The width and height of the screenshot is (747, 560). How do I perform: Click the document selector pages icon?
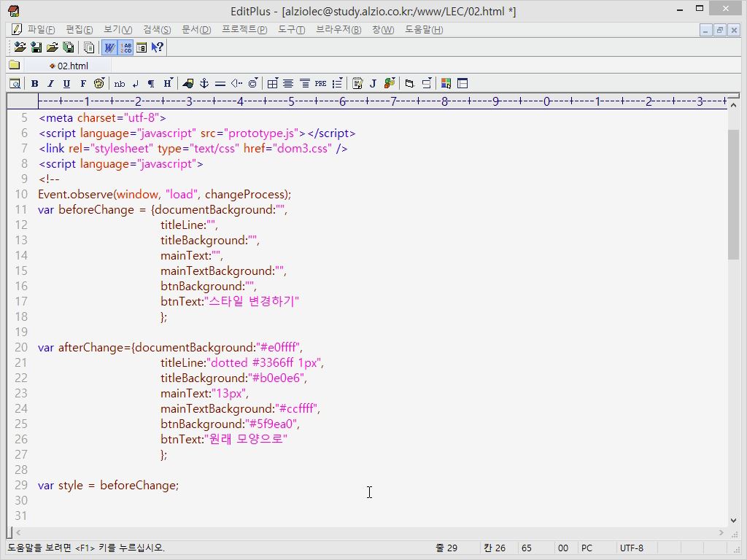pos(89,47)
